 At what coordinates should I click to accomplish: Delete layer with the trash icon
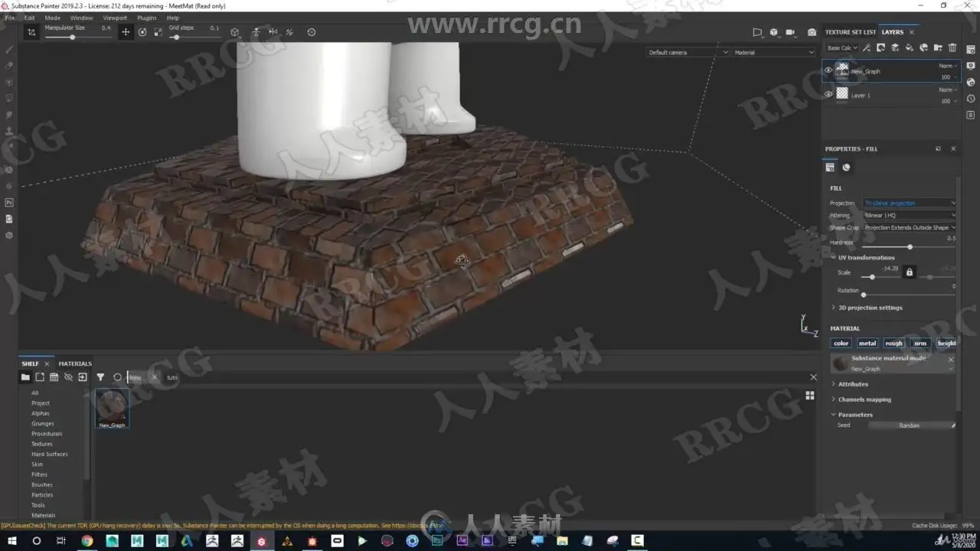pyautogui.click(x=952, y=47)
